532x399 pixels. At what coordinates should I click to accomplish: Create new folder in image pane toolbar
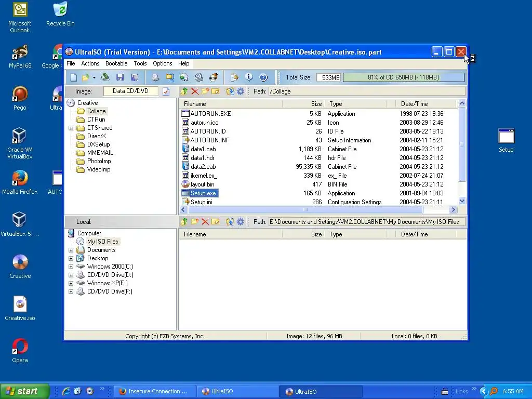(205, 91)
